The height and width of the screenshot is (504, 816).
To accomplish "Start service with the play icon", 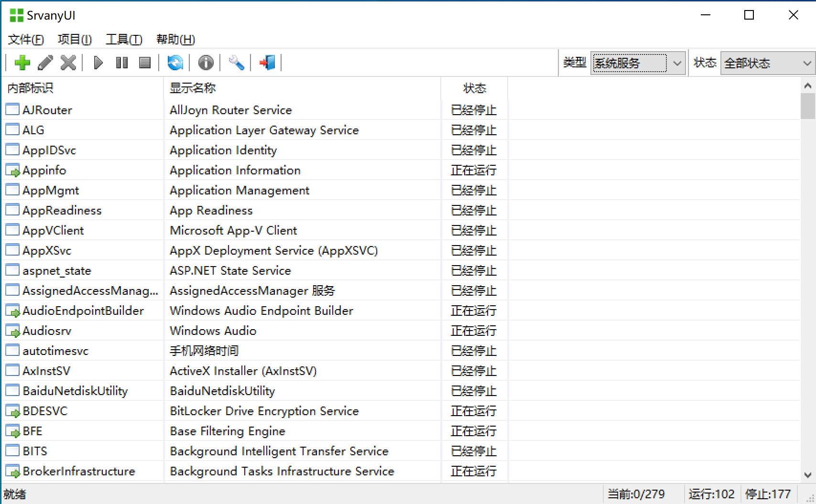I will pos(98,63).
